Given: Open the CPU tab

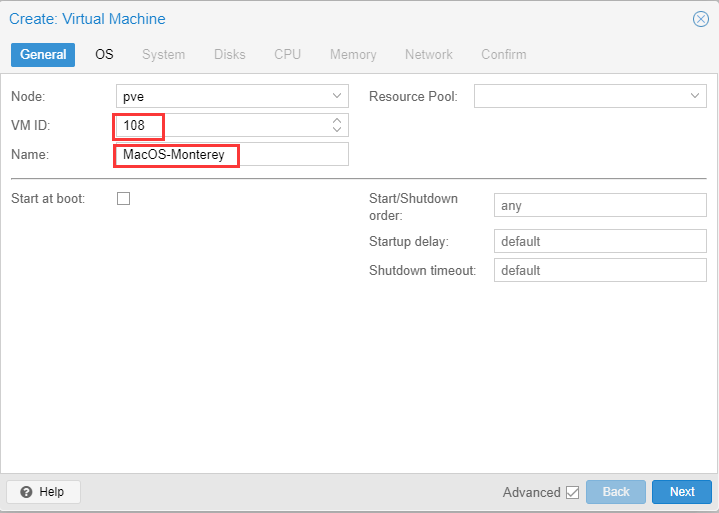Looking at the screenshot, I should tap(287, 54).
